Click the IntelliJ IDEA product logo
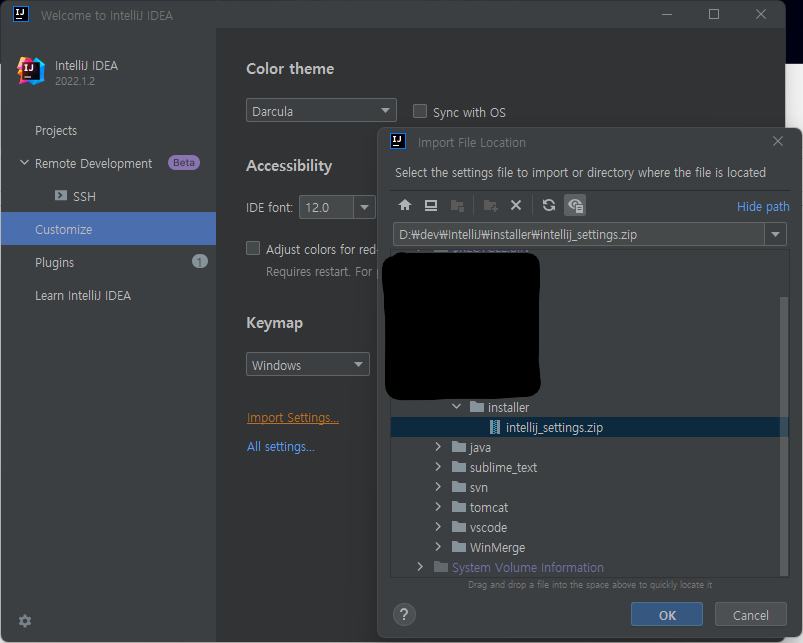Screen dimensions: 803x643 point(31,71)
